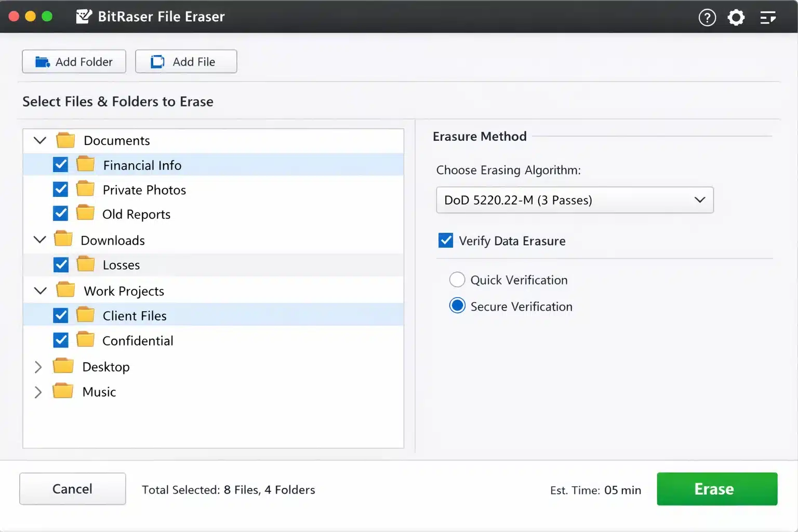Click the Add Folder button

74,61
